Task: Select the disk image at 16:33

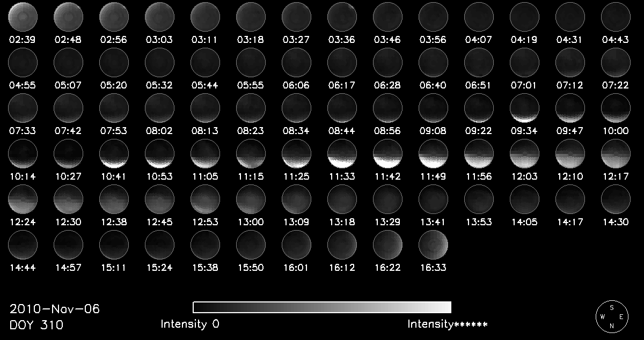Action: (433, 246)
